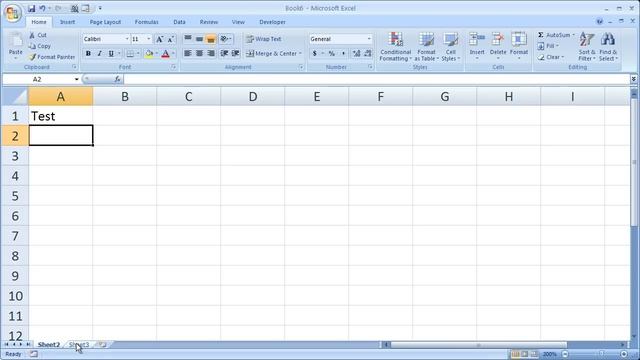Open the Clear menu

(x=551, y=57)
